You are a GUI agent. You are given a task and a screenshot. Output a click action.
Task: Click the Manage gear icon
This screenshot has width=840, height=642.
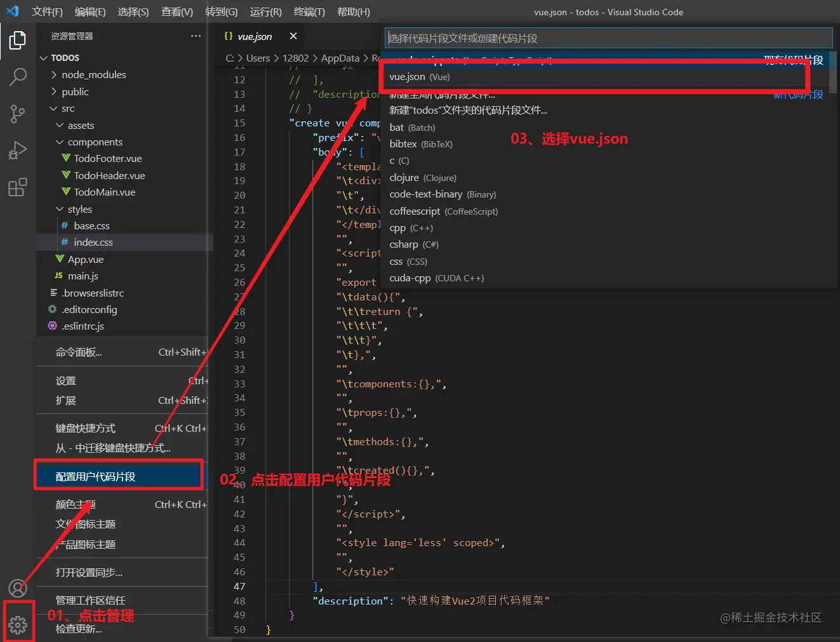click(18, 625)
